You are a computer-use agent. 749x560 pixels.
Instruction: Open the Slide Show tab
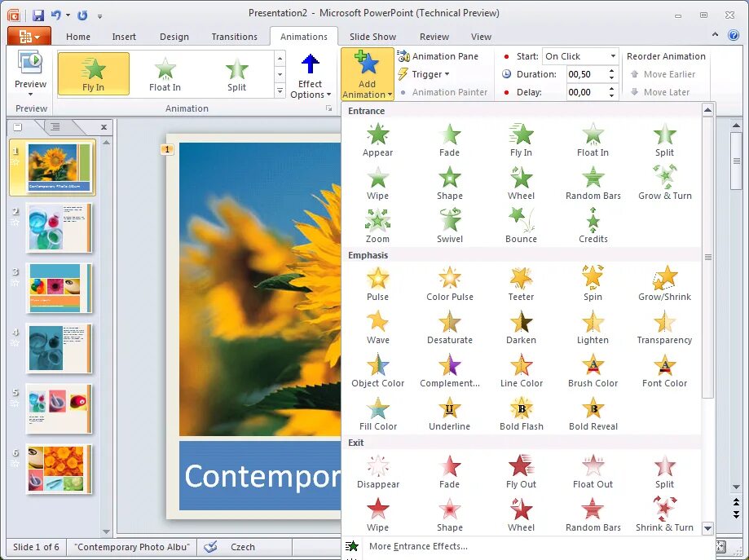372,37
